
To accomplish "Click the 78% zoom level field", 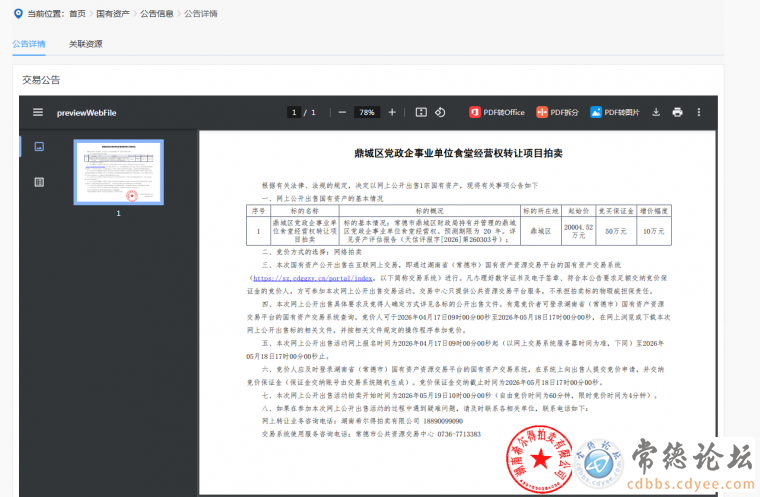I will [367, 112].
